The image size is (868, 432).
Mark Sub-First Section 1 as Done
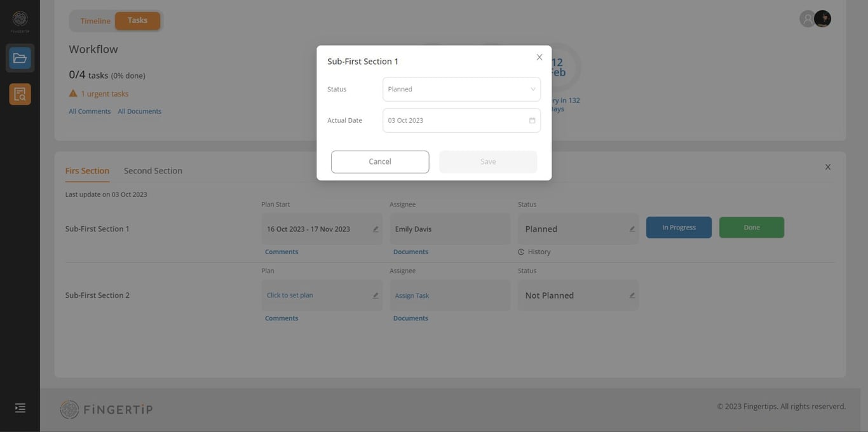752,227
